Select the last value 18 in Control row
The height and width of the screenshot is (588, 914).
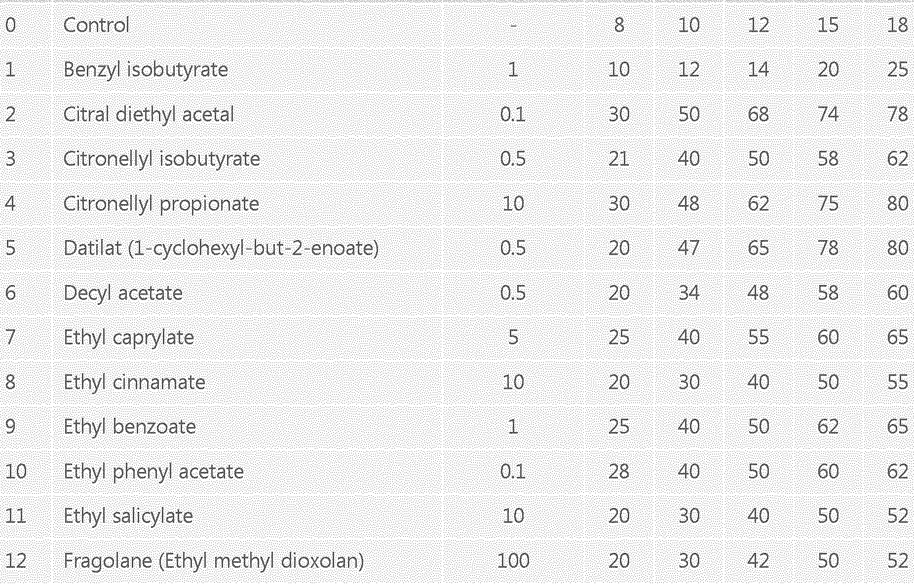pyautogui.click(x=897, y=25)
